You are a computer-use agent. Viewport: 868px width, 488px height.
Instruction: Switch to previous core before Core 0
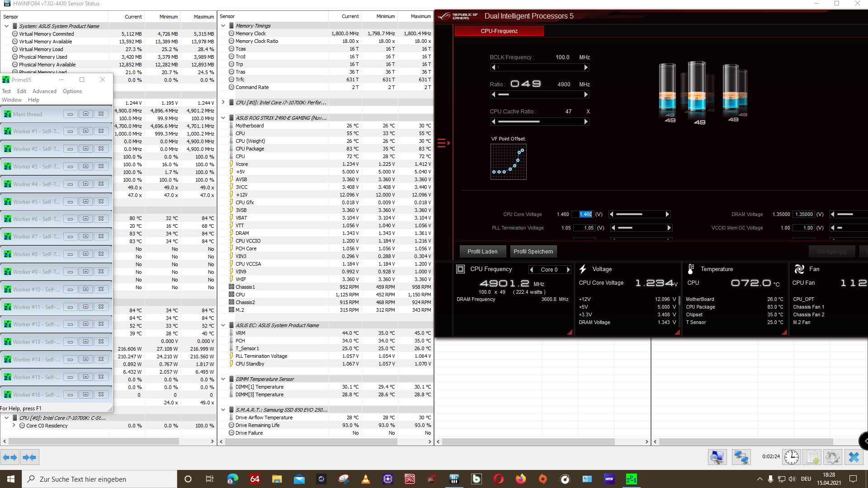[532, 270]
